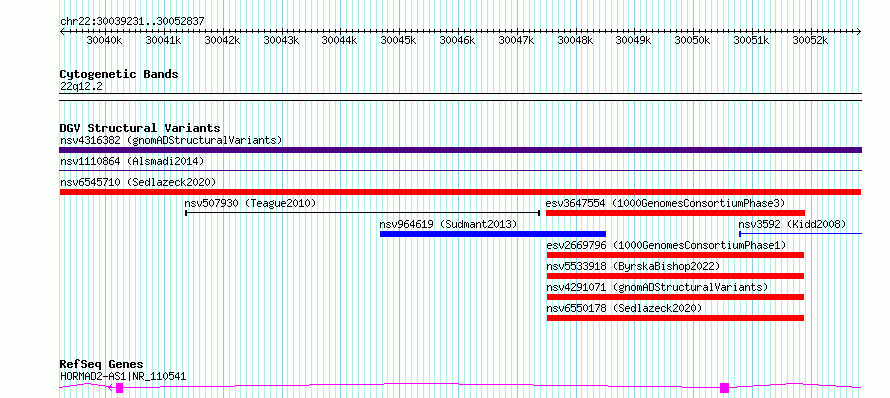This screenshot has height=398, width=890.
Task: Click the 30041k ruler tick label
Action: pyautogui.click(x=163, y=41)
